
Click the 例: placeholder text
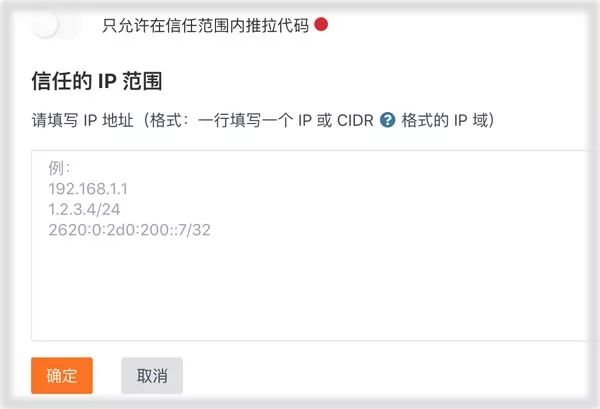click(59, 168)
